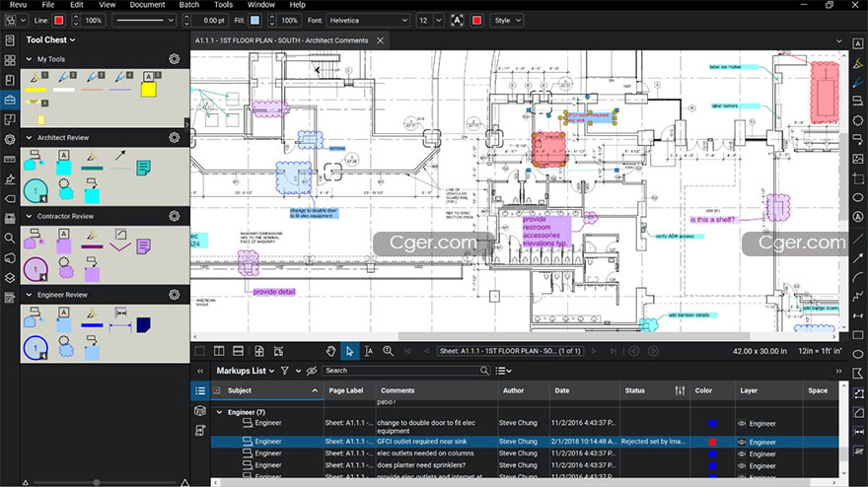Activate the Pan hand tool
The image size is (868, 487).
point(330,351)
